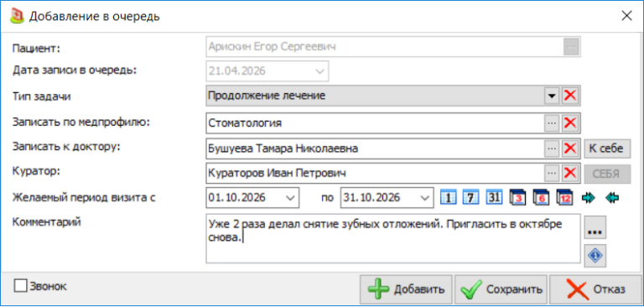Browse curators via ellipsis in curator field
This screenshot has width=644, height=307.
click(x=552, y=174)
